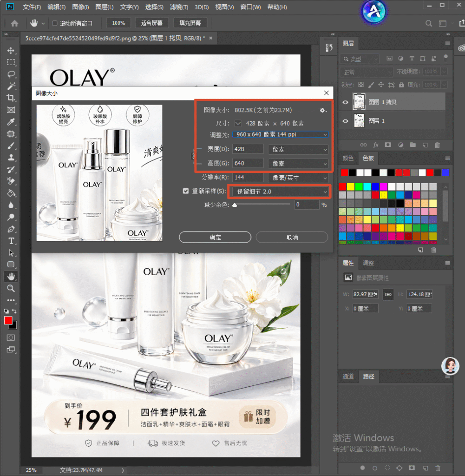The width and height of the screenshot is (465, 476).
Task: Swap foreground and background colors
Action: point(14,311)
